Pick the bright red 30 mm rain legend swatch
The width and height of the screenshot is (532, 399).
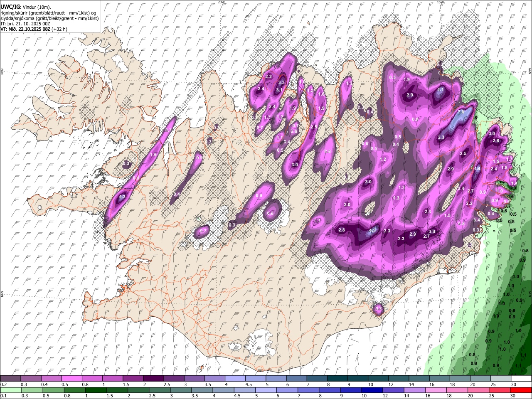click(521, 390)
